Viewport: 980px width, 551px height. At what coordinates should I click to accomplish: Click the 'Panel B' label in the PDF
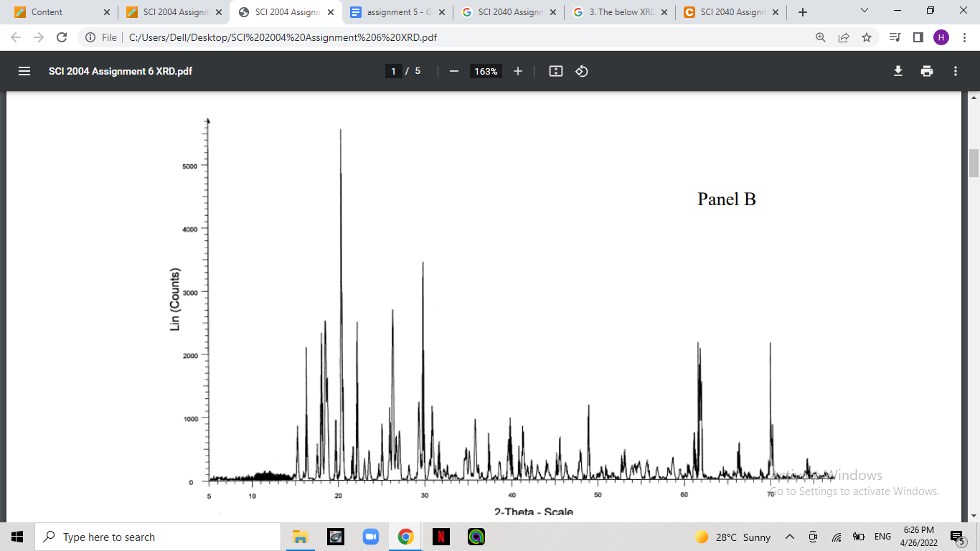pos(727,199)
